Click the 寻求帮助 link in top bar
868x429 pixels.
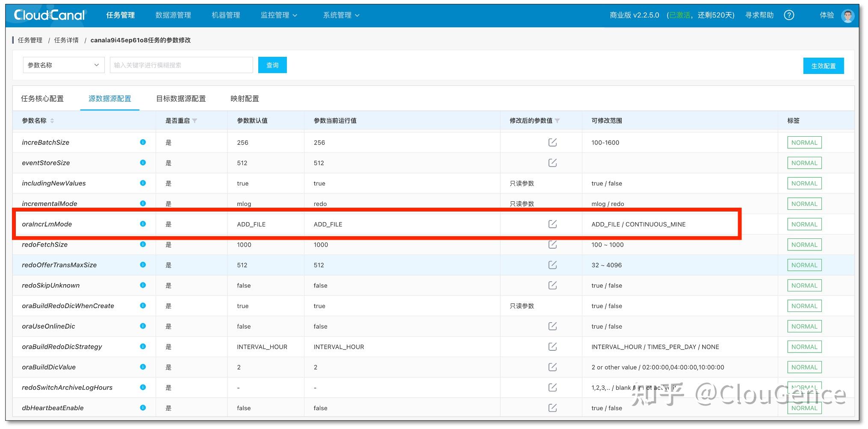click(x=759, y=15)
